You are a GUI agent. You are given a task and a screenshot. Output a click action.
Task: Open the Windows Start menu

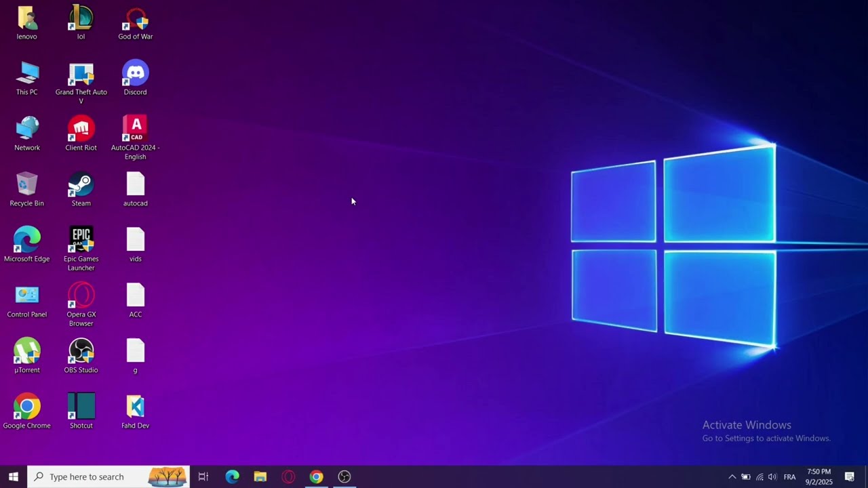14,476
